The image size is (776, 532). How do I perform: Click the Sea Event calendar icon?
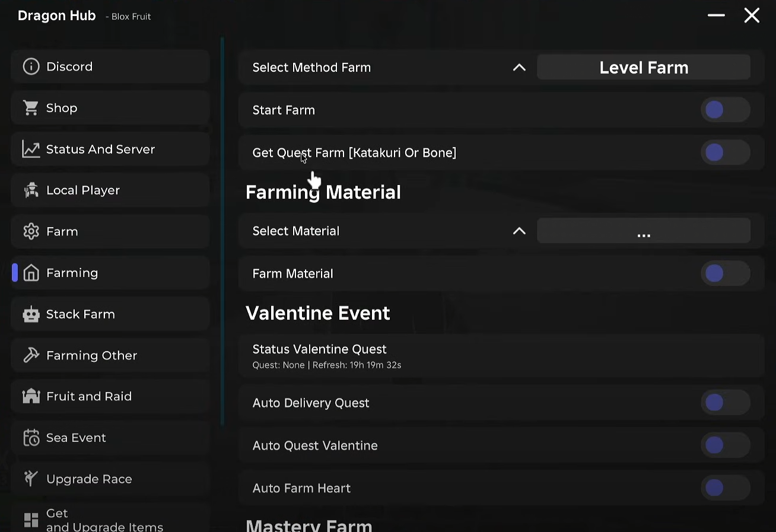coord(31,438)
